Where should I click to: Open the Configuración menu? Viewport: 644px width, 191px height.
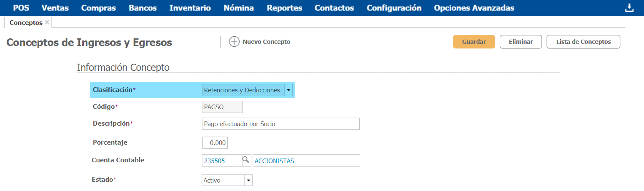(394, 8)
